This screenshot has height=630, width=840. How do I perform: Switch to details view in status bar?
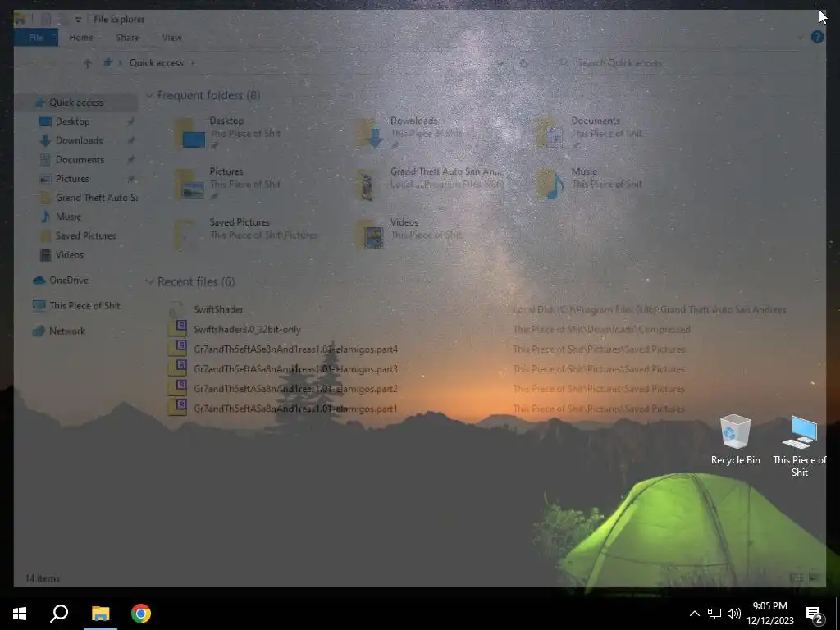(796, 577)
